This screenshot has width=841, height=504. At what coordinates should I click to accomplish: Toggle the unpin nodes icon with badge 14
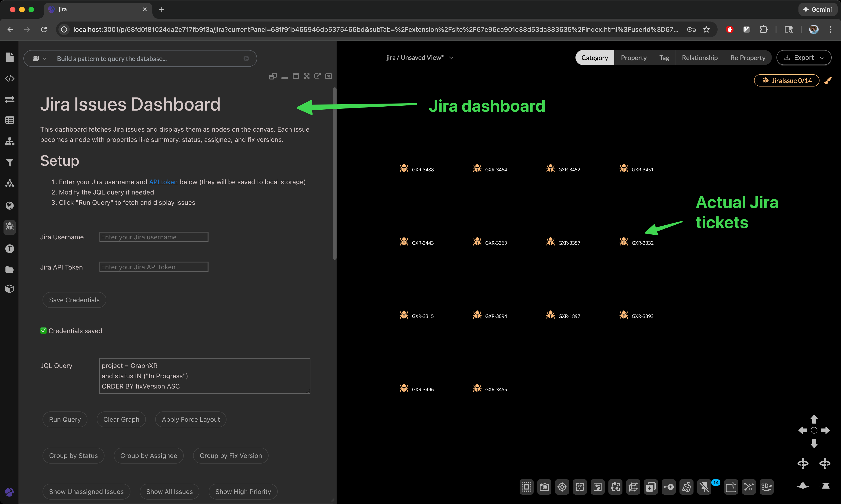point(704,487)
